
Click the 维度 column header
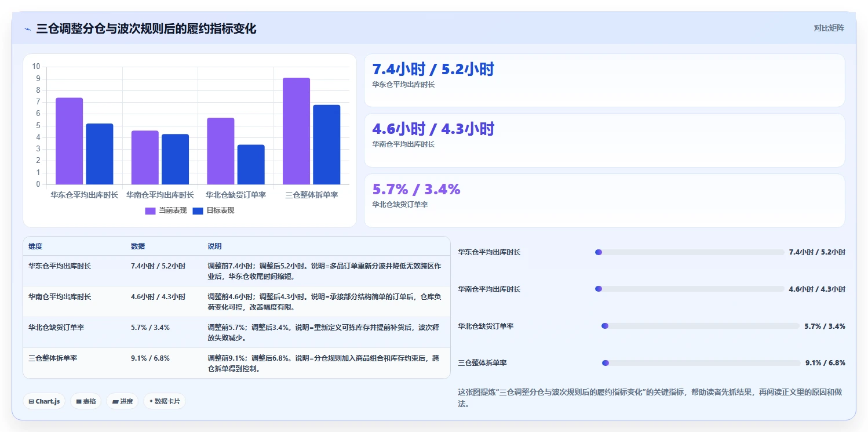(35, 246)
